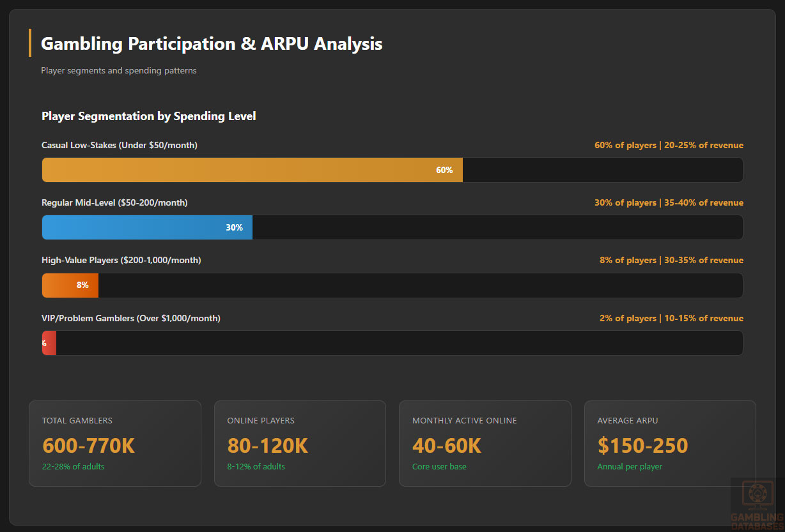
Task: Click the Regular Mid-Level ($50-200/month) label
Action: click(115, 202)
